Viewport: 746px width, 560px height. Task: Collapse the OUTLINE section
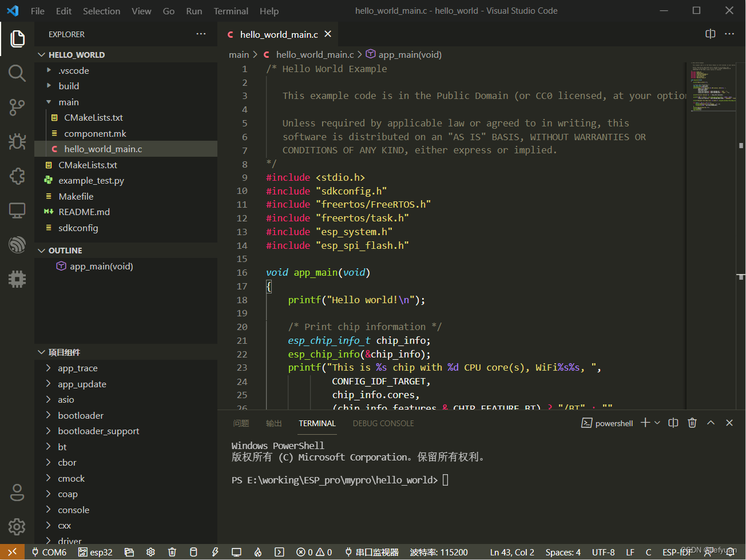coord(126,251)
